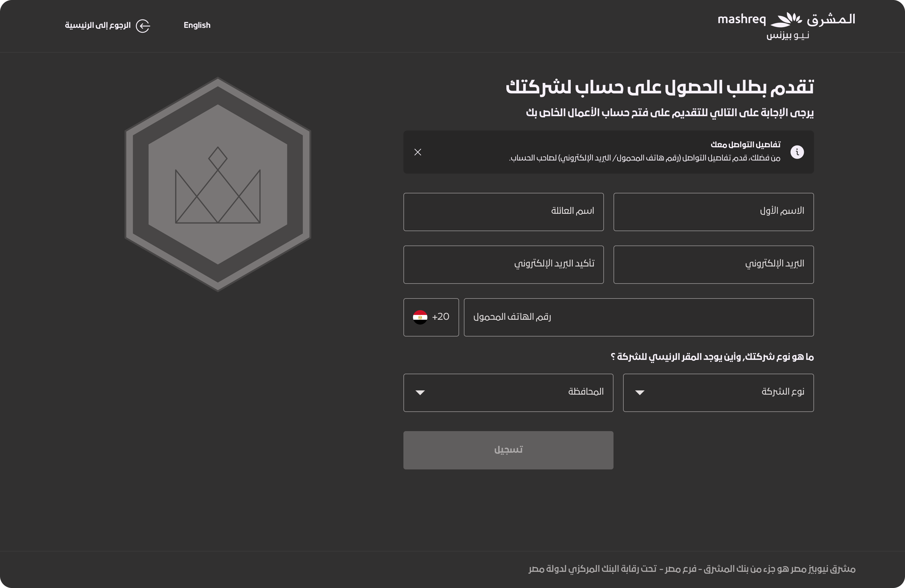Expand the company type (نوع الشركة) dropdown arrow

click(640, 392)
